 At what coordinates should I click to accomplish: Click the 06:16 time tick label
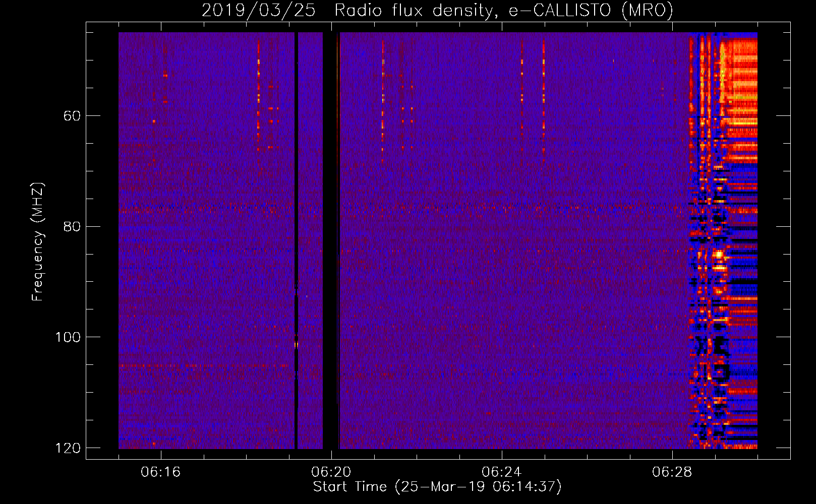point(161,472)
